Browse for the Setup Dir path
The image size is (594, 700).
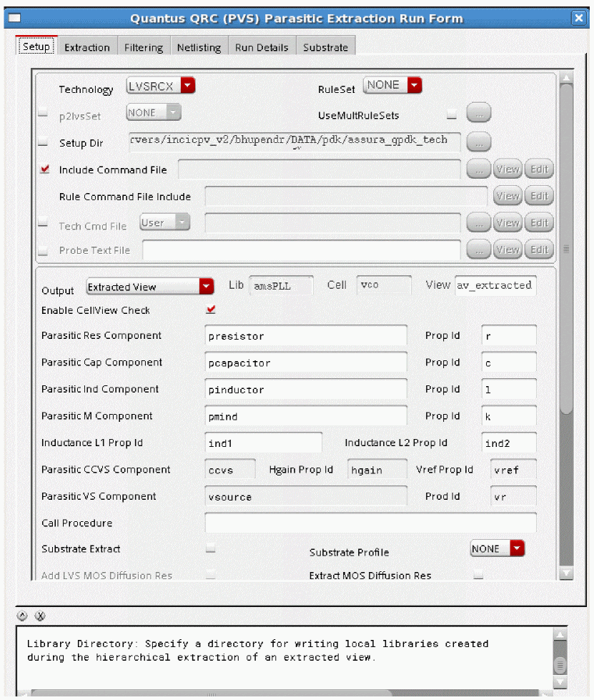point(479,142)
